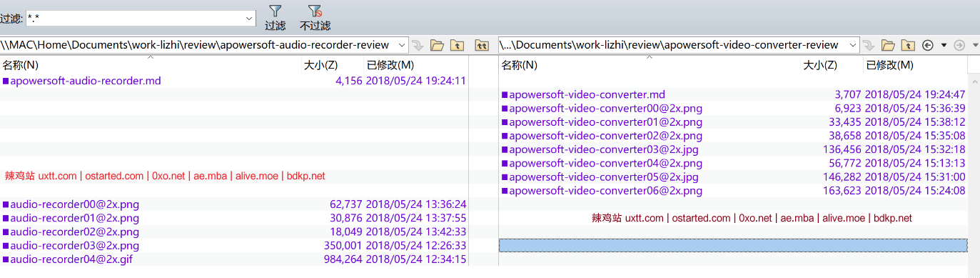Viewport: 980px width, 278px height.
Task: Browse for folder on the right pane
Action: pyautogui.click(x=887, y=45)
